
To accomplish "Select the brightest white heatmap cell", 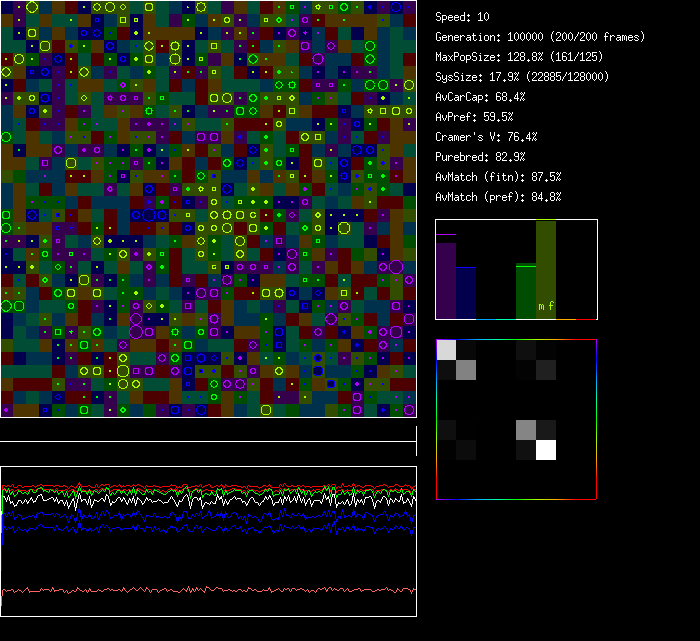I will pos(546,450).
